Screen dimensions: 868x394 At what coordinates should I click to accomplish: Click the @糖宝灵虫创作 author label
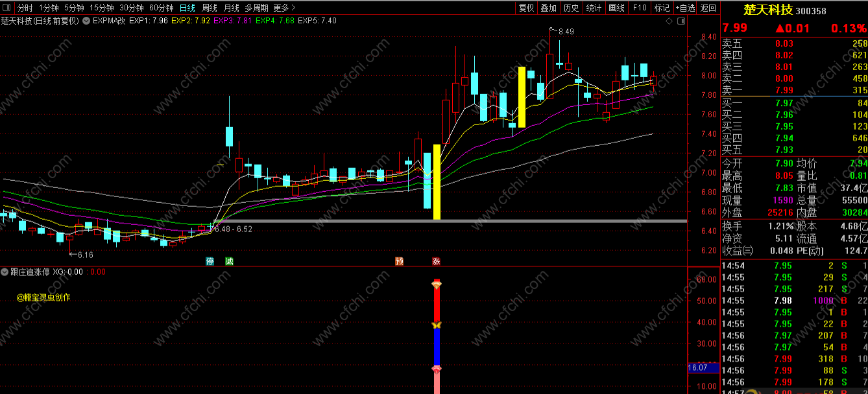tap(43, 298)
